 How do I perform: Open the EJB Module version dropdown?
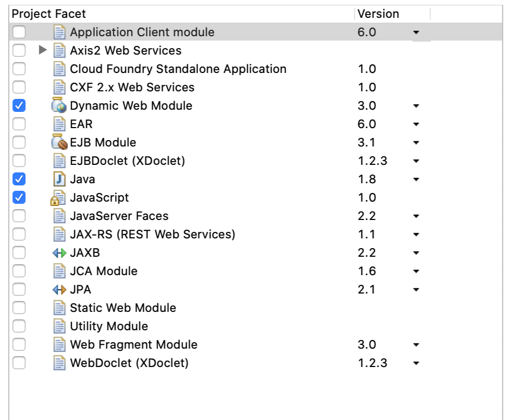coord(416,143)
